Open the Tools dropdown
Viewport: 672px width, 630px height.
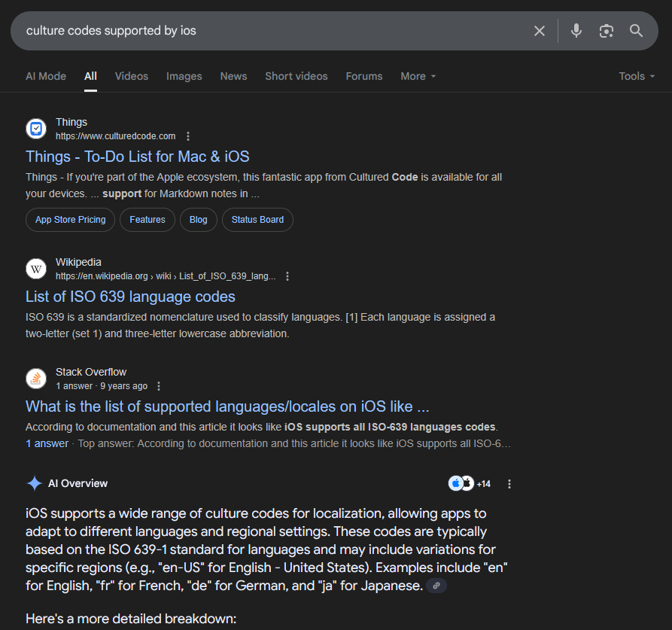636,76
